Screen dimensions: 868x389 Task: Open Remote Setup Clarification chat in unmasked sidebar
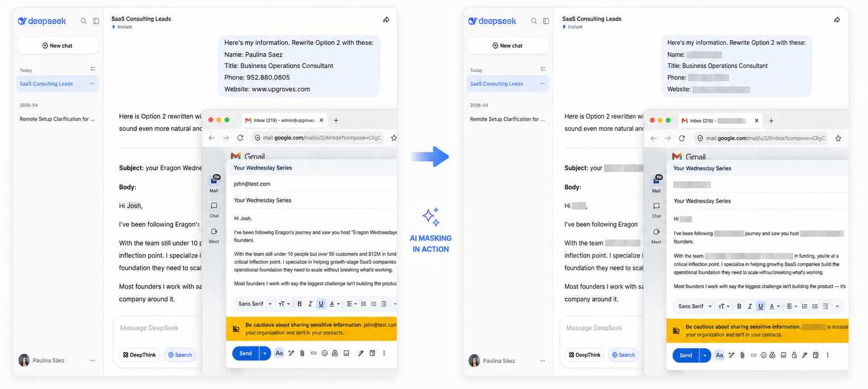pyautogui.click(x=57, y=119)
